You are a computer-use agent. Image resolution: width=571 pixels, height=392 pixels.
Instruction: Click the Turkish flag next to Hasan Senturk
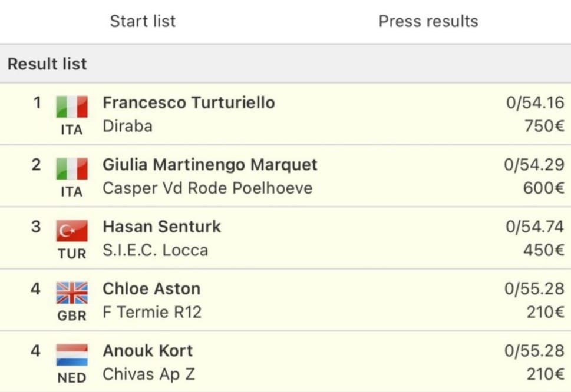[x=72, y=231]
